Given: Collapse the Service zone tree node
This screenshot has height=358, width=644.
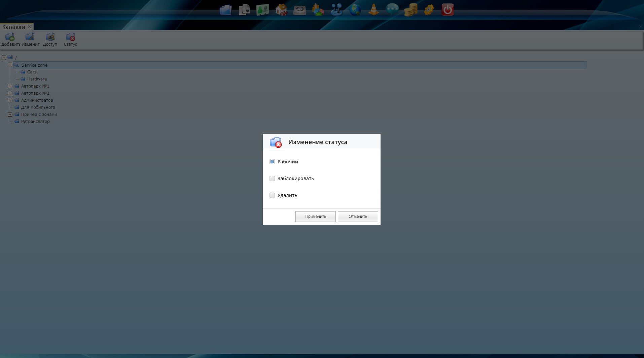Looking at the screenshot, I should point(10,65).
